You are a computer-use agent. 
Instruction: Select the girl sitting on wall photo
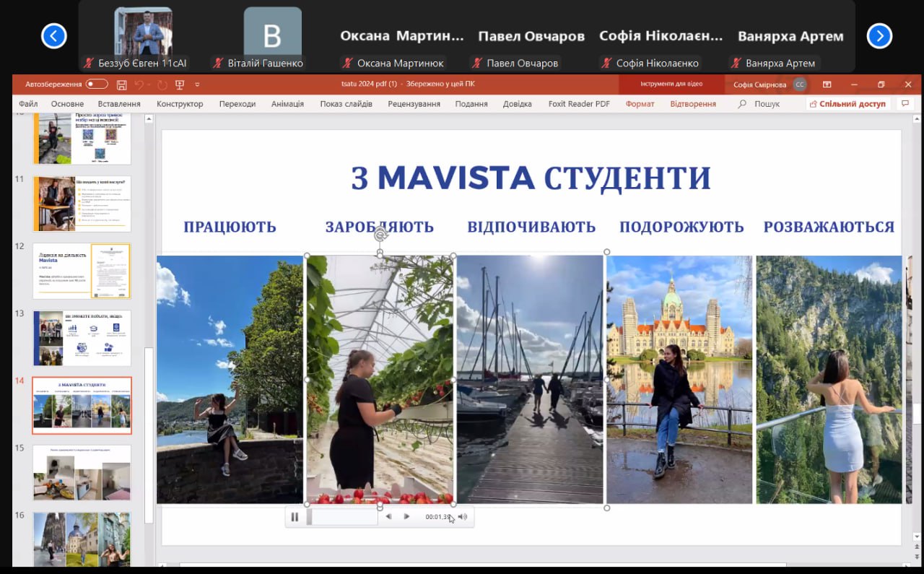230,379
